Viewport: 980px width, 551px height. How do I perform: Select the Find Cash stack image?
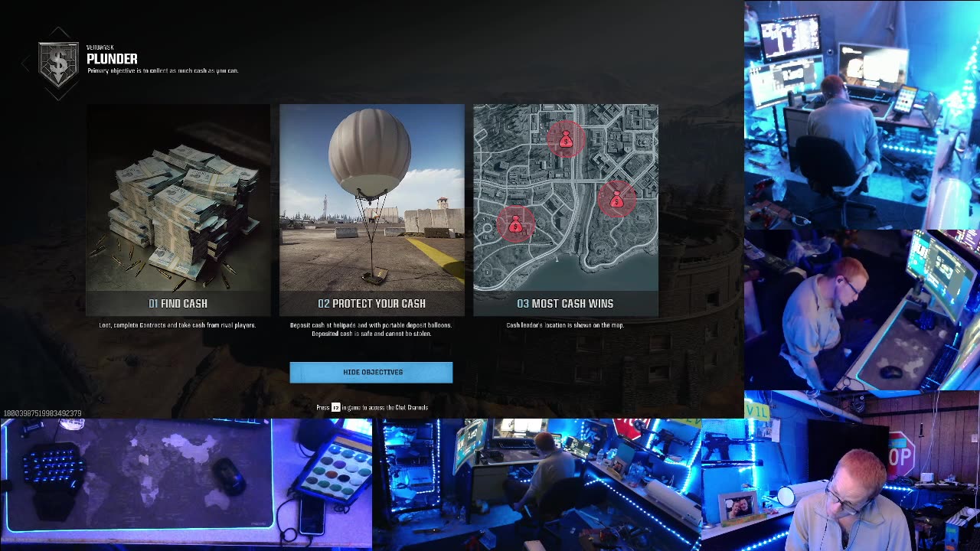pos(178,197)
